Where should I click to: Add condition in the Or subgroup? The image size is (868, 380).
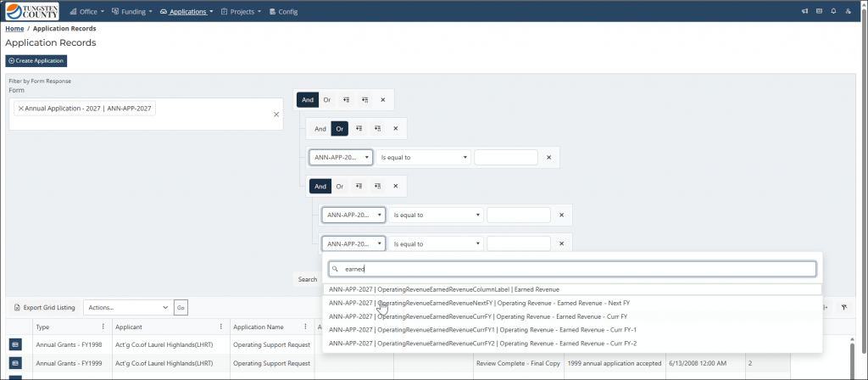[x=359, y=129]
